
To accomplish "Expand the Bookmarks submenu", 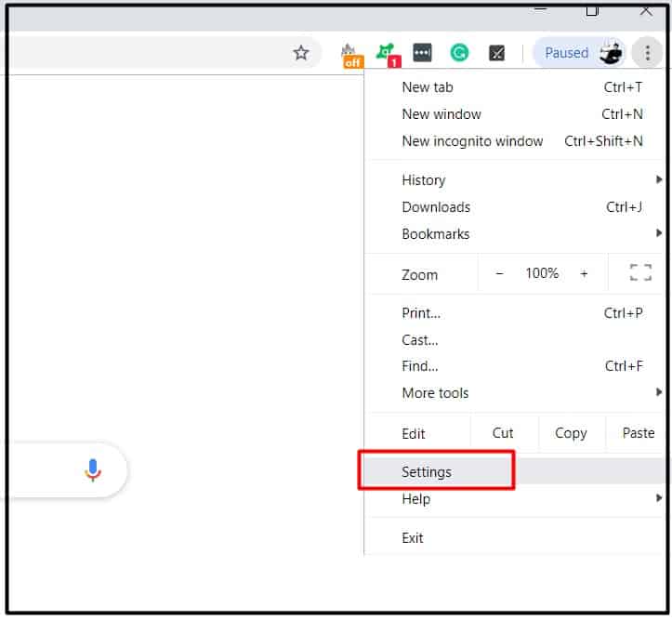I will 514,234.
